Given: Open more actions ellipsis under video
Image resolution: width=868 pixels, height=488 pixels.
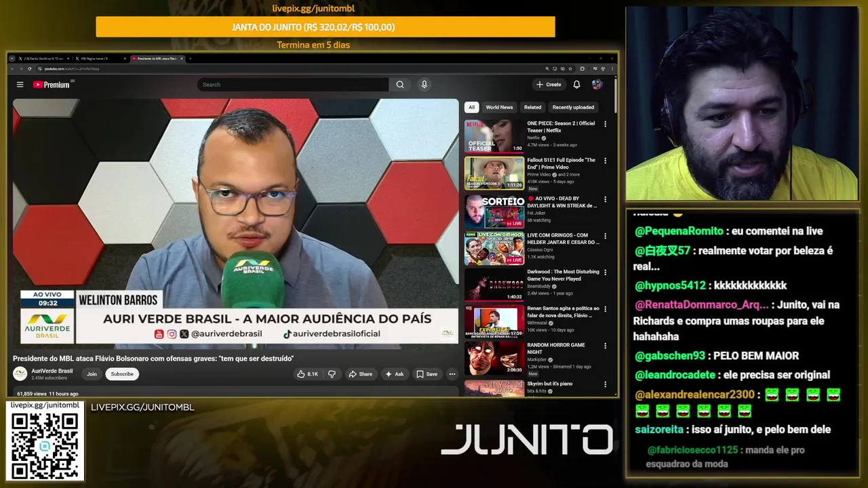Looking at the screenshot, I should click(x=452, y=374).
